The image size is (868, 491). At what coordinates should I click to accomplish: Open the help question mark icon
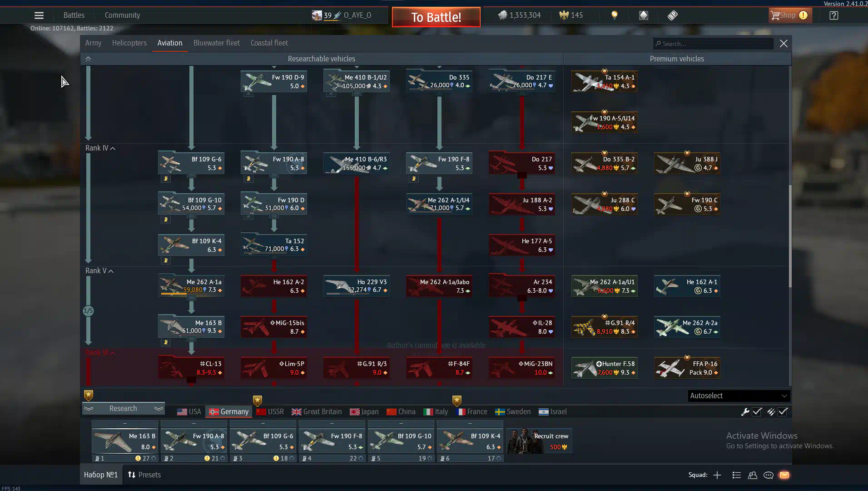[834, 15]
